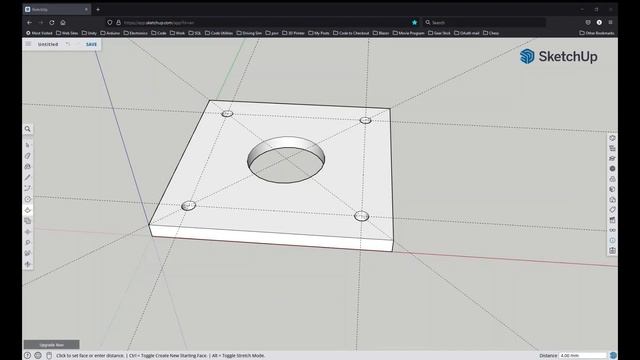Open the Entity Info panel
Image resolution: width=640 pixels, height=360 pixels.
tap(612, 138)
